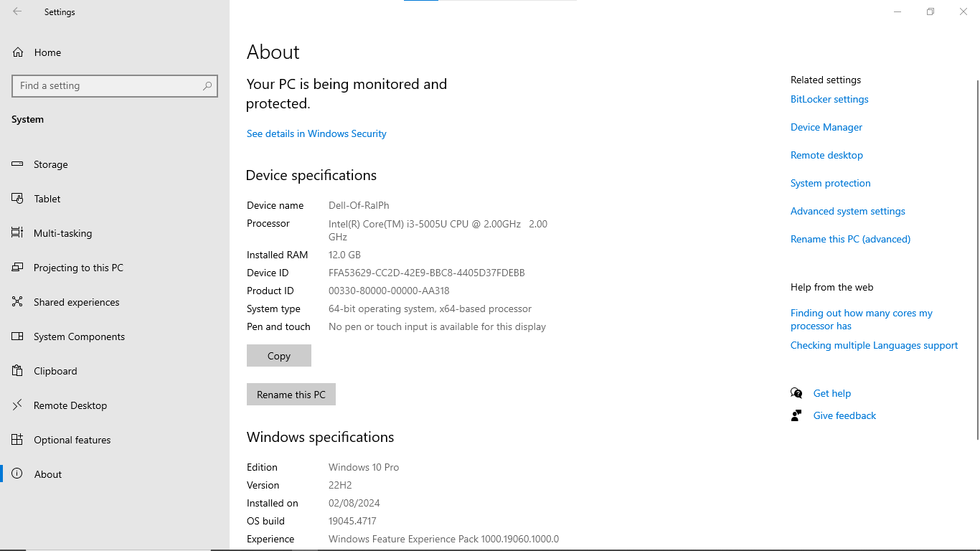The width and height of the screenshot is (980, 551).
Task: Open Finding out how many cores link
Action: [862, 319]
